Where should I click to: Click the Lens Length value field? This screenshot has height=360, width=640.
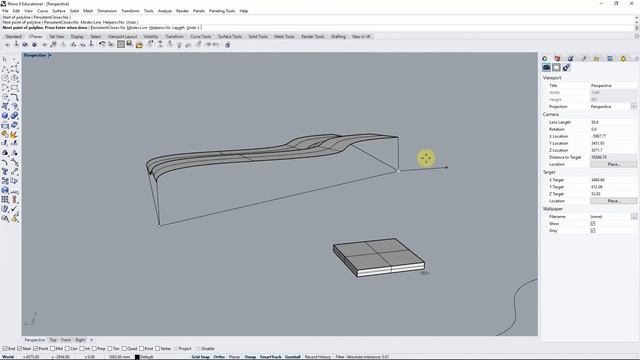point(613,122)
